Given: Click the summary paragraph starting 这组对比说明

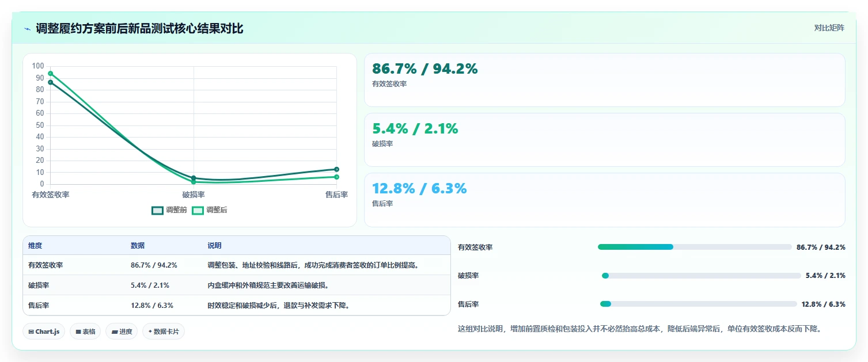Looking at the screenshot, I should point(639,329).
